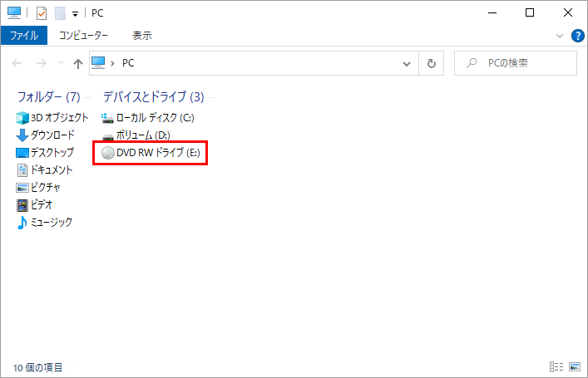The height and width of the screenshot is (378, 588).
Task: Click the PC system icon in title bar
Action: point(14,12)
